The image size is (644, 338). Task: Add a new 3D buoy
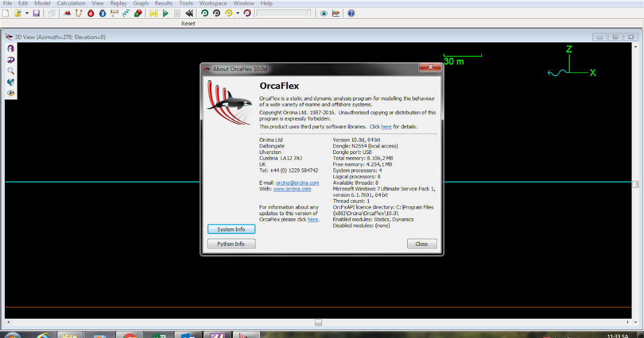click(x=102, y=13)
